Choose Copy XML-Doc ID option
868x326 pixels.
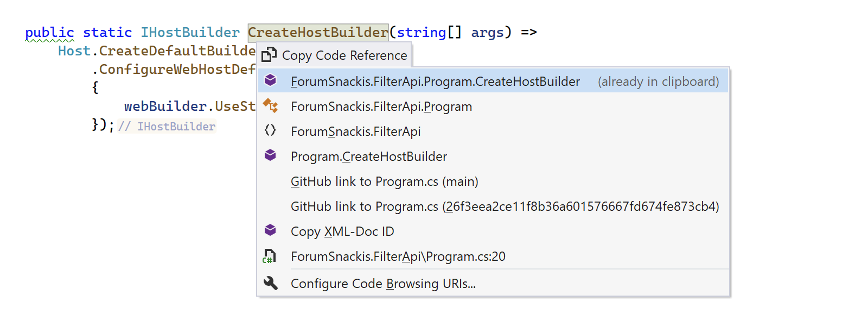coord(493,231)
